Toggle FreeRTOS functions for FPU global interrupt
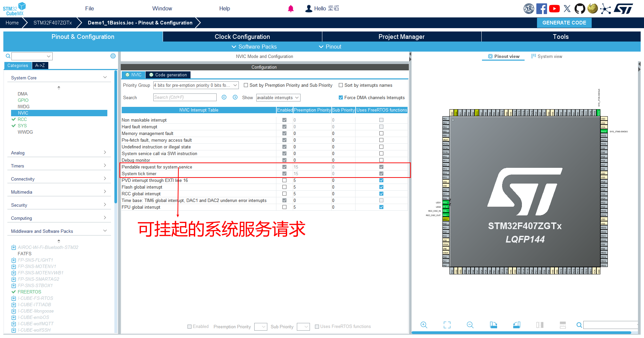The width and height of the screenshot is (644, 338). pyautogui.click(x=381, y=207)
